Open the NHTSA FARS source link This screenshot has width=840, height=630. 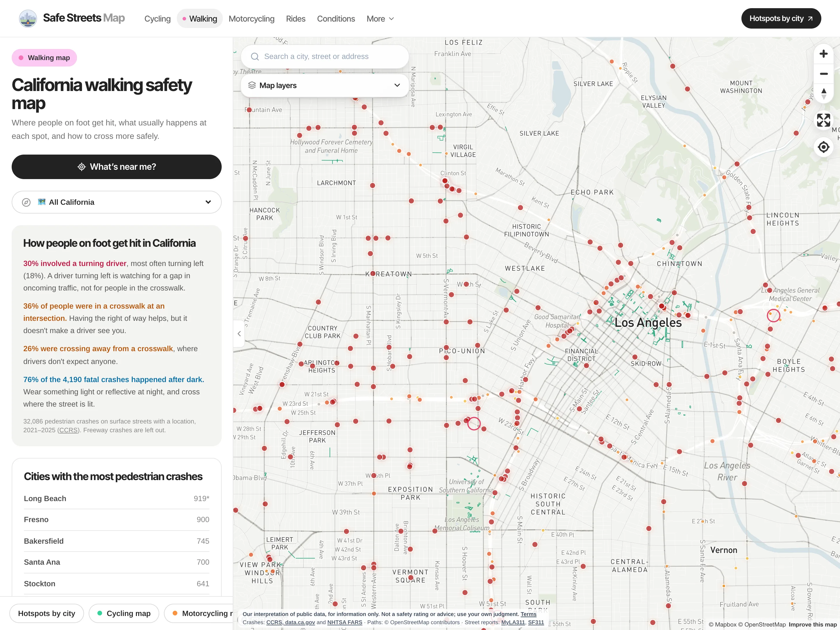coord(344,622)
